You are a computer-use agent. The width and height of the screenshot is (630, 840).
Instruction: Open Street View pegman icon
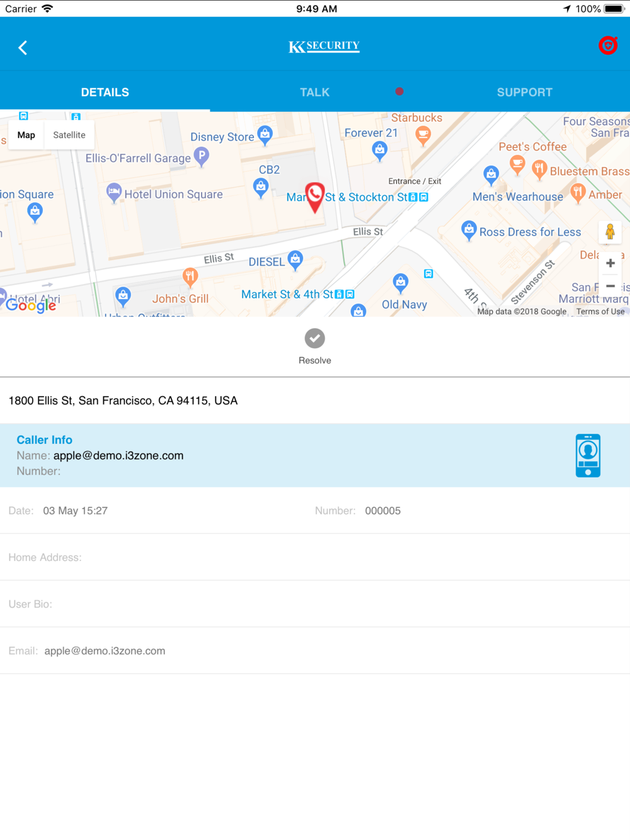click(x=610, y=232)
